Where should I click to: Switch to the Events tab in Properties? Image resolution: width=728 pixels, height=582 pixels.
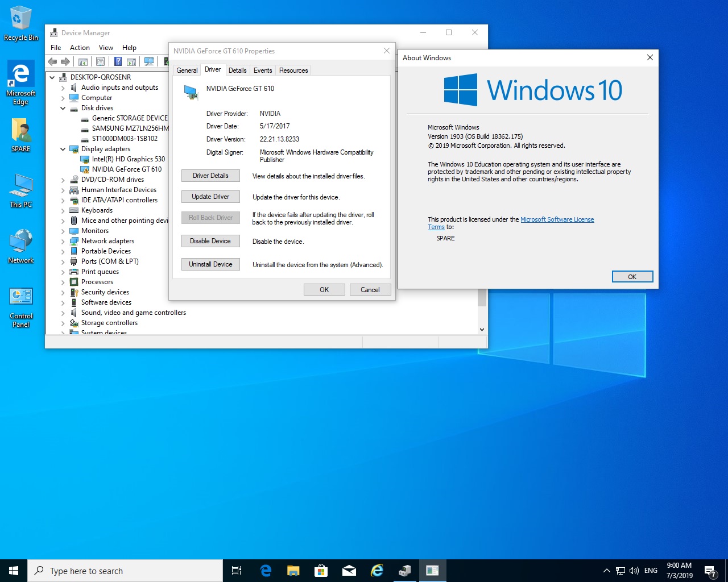[263, 70]
